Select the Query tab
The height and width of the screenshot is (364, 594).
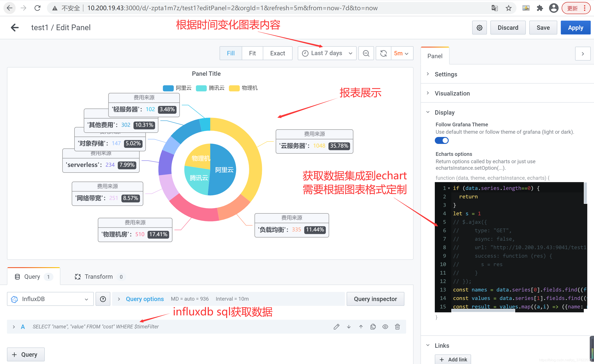tap(33, 277)
